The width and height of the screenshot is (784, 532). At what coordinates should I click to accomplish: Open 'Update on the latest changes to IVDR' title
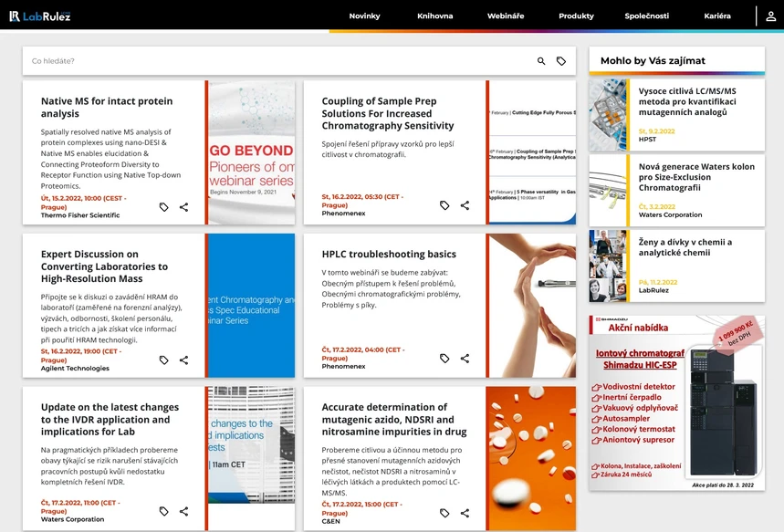110,420
